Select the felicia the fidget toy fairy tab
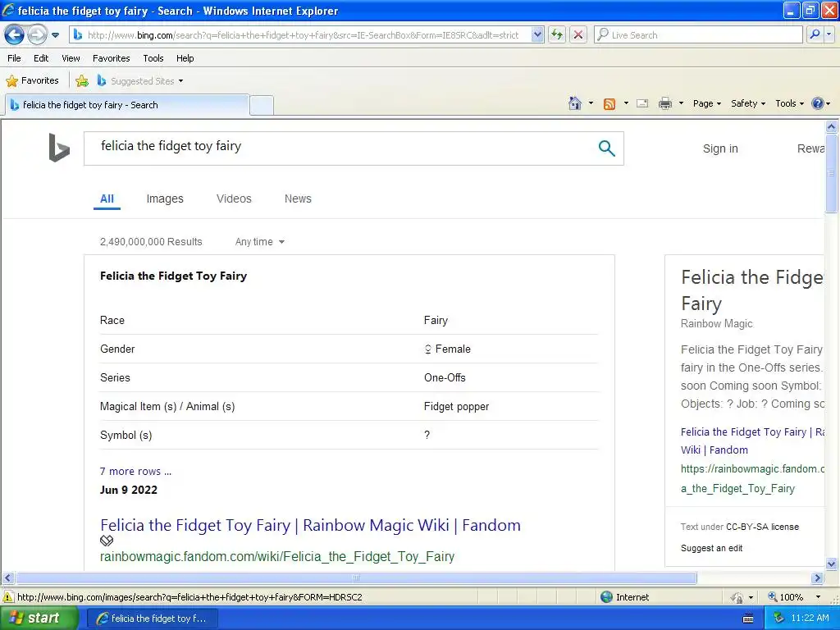The image size is (840, 630). tap(127, 105)
